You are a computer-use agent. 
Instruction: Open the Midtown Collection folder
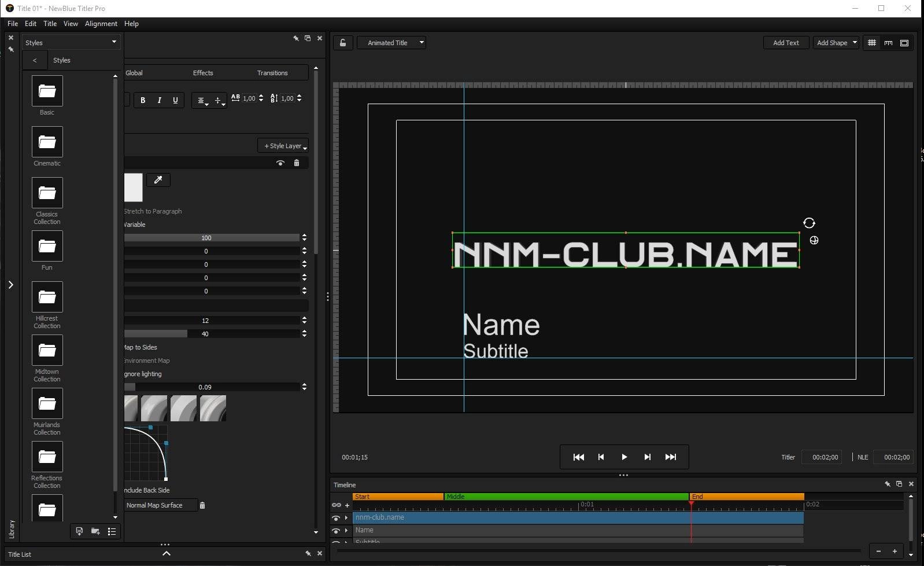point(47,350)
